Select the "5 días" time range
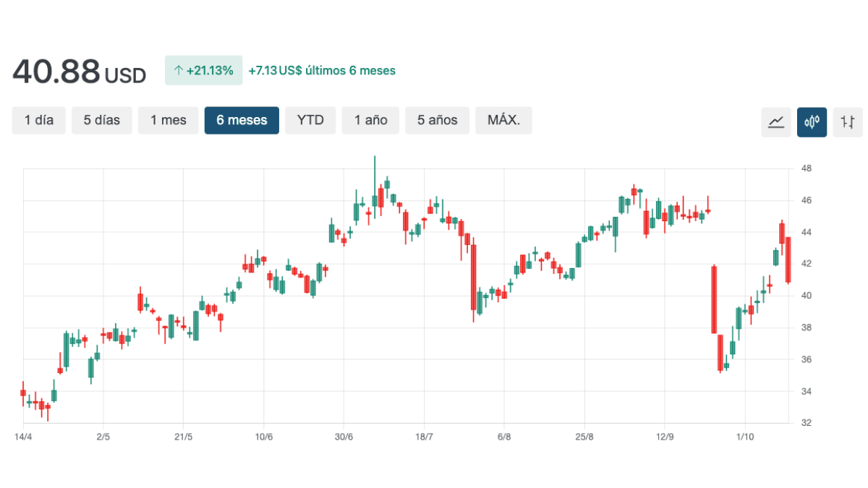 (102, 120)
